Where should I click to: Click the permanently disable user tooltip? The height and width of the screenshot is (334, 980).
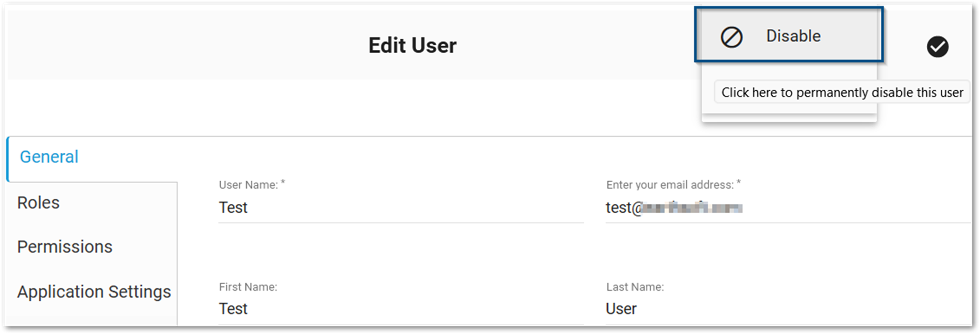[x=840, y=92]
